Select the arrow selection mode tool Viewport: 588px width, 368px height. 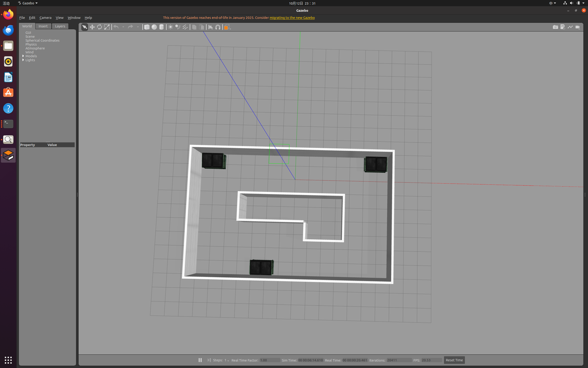(84, 27)
